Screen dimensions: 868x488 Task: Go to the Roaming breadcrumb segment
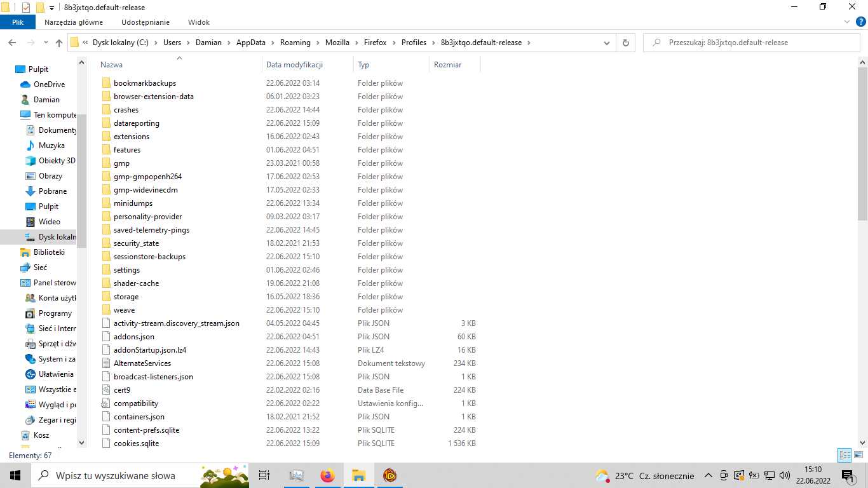(295, 43)
